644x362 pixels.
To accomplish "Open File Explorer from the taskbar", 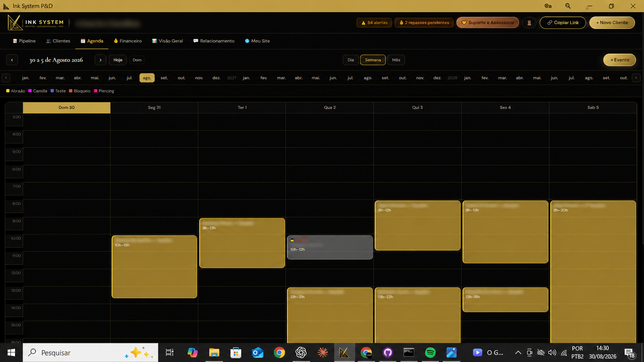I will pos(214,352).
